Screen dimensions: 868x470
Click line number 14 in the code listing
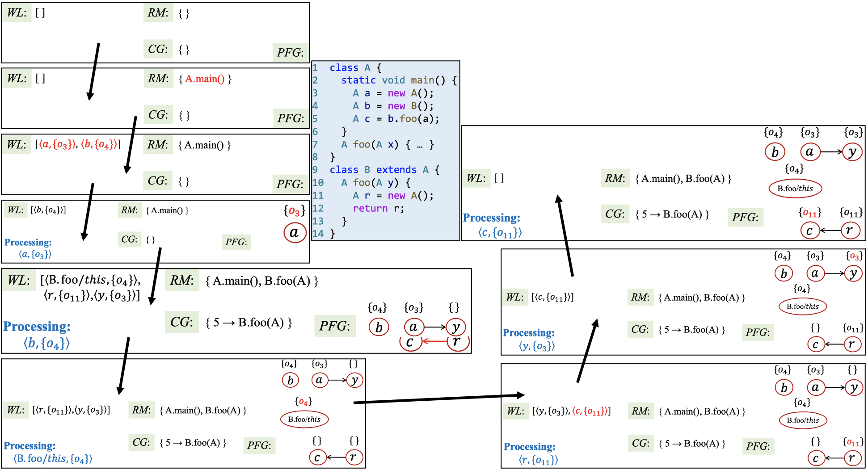318,234
